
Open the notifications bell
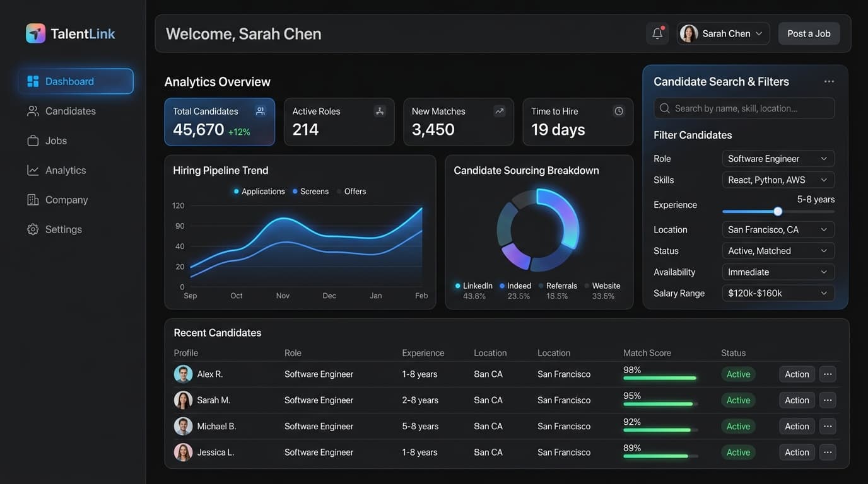tap(657, 33)
